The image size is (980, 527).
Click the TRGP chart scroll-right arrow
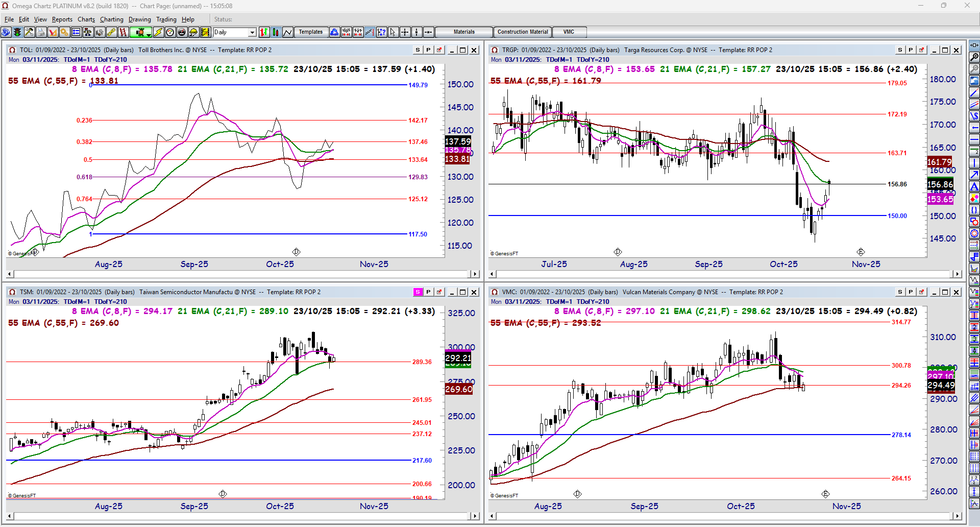tap(958, 274)
